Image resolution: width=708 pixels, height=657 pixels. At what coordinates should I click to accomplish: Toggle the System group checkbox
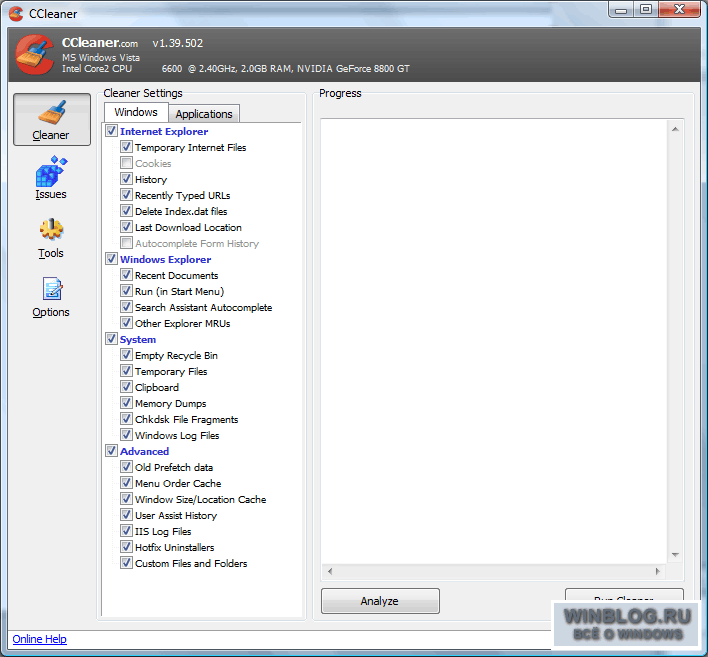tap(112, 339)
